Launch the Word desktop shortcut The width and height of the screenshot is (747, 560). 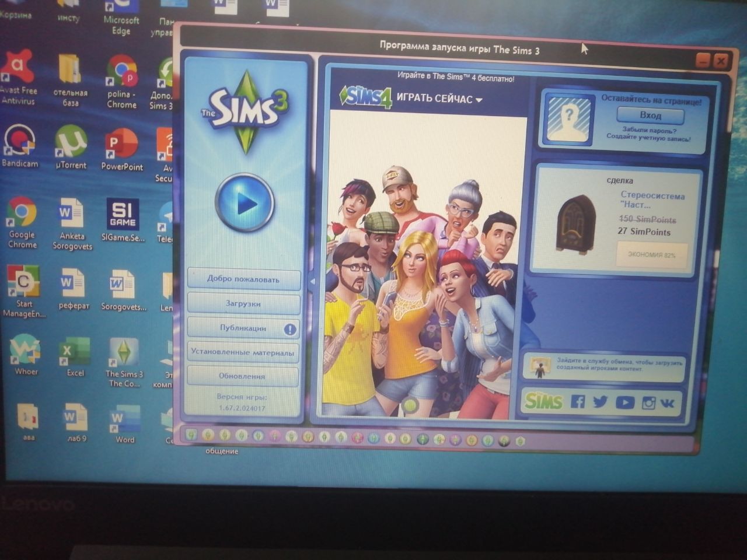click(125, 424)
